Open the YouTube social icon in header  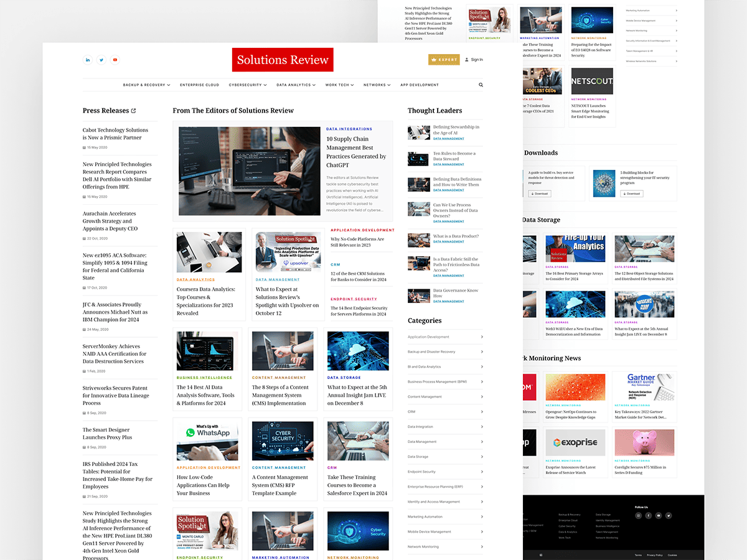point(115,60)
